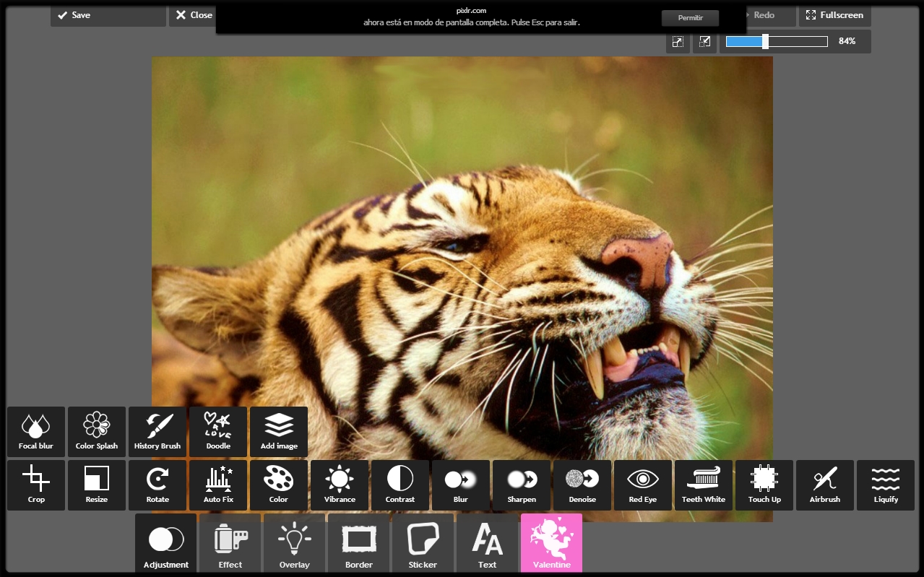Screen dimensions: 924x577
Task: Switch to the Effect category
Action: (x=230, y=543)
